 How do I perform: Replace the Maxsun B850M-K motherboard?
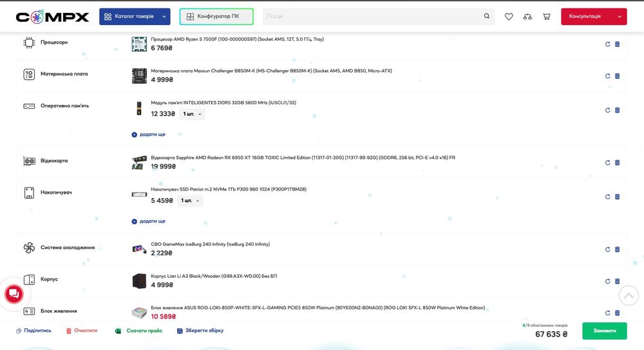point(607,76)
